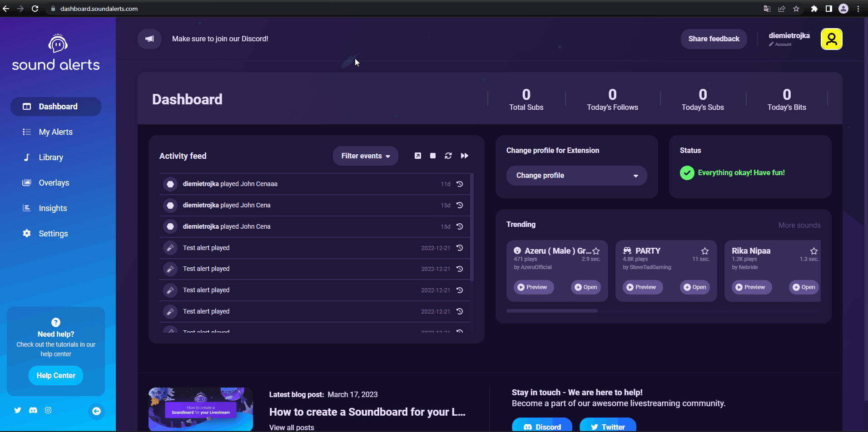Click the translate page icon

point(767,9)
